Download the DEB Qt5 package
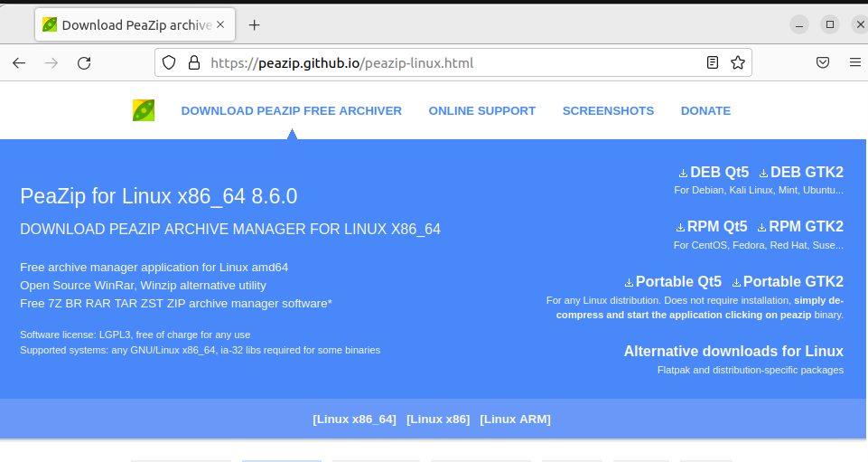 coord(714,173)
